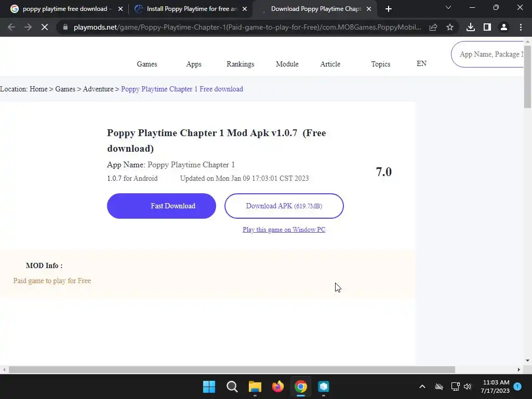Viewport: 532px width, 399px height.
Task: Follow 'Play this game on Window PC' link
Action: tap(284, 230)
